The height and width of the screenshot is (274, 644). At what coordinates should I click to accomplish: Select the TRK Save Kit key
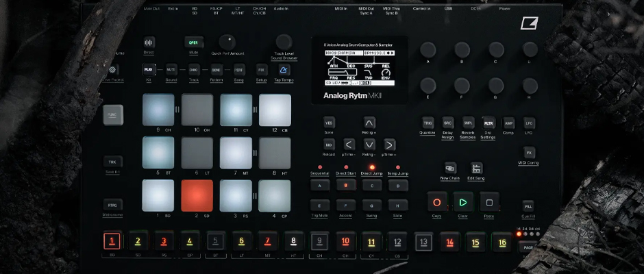[112, 162]
